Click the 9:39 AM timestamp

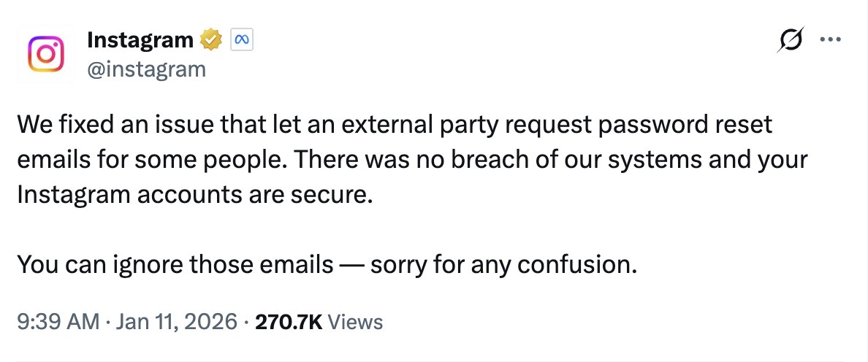[x=57, y=321]
